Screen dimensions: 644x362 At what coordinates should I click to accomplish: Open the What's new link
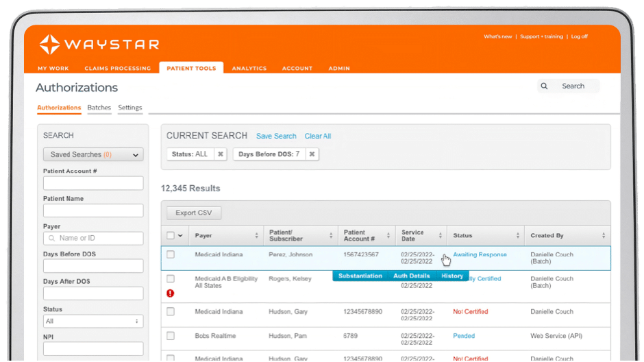click(498, 36)
